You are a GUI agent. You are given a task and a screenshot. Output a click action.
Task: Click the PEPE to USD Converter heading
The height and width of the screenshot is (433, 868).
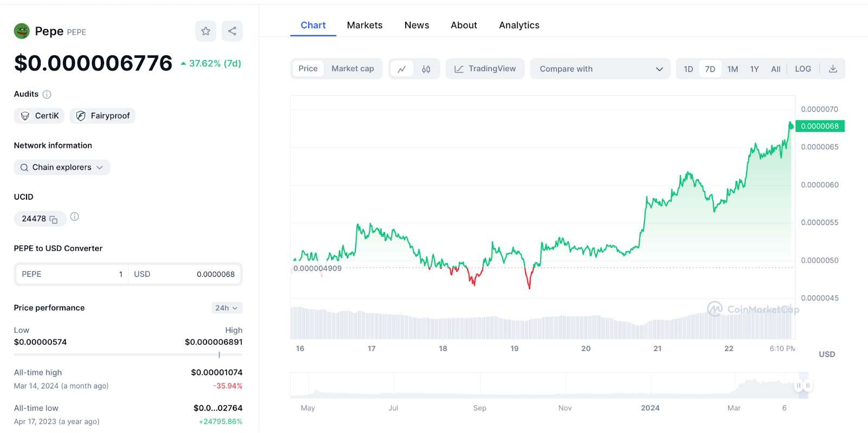click(58, 249)
